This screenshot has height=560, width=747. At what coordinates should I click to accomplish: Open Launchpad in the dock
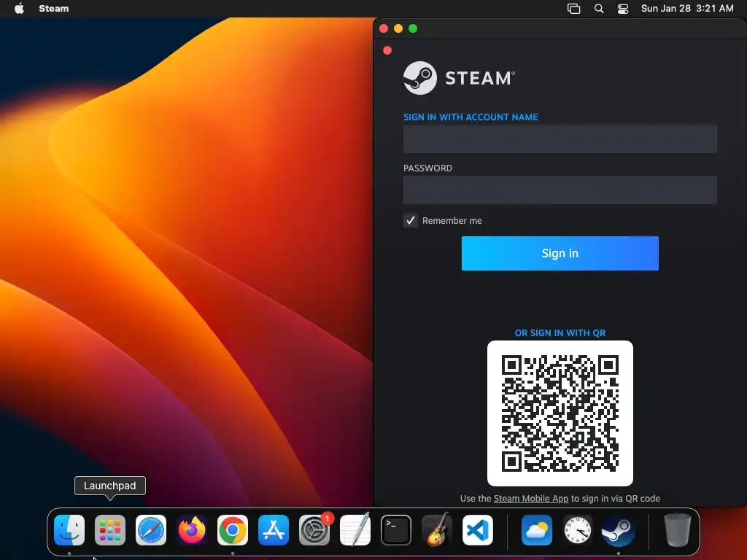110,530
